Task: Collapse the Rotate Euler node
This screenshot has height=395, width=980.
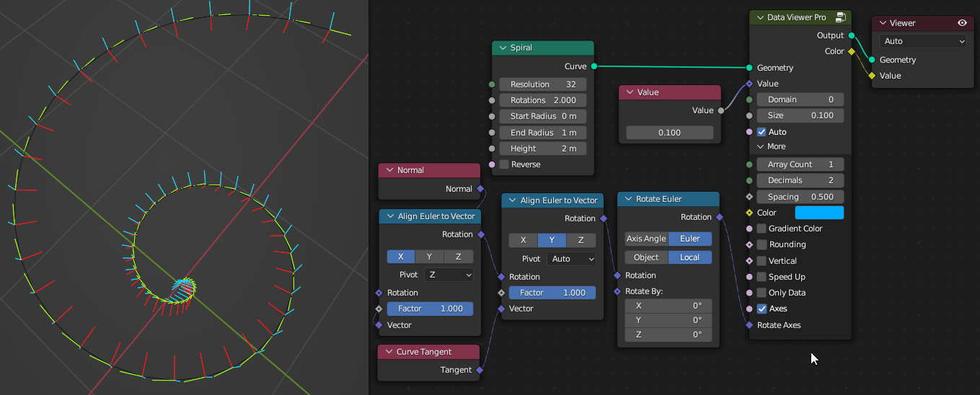Action: pyautogui.click(x=628, y=199)
